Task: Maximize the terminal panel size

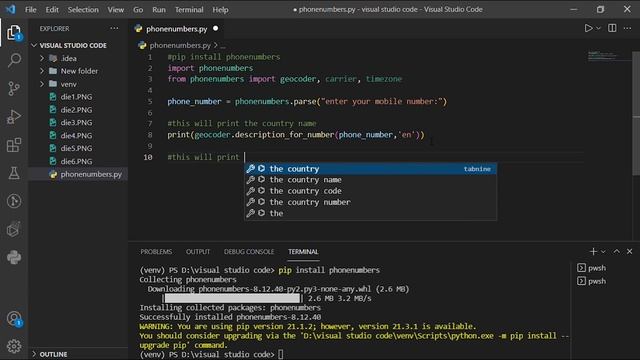Action: click(616, 251)
